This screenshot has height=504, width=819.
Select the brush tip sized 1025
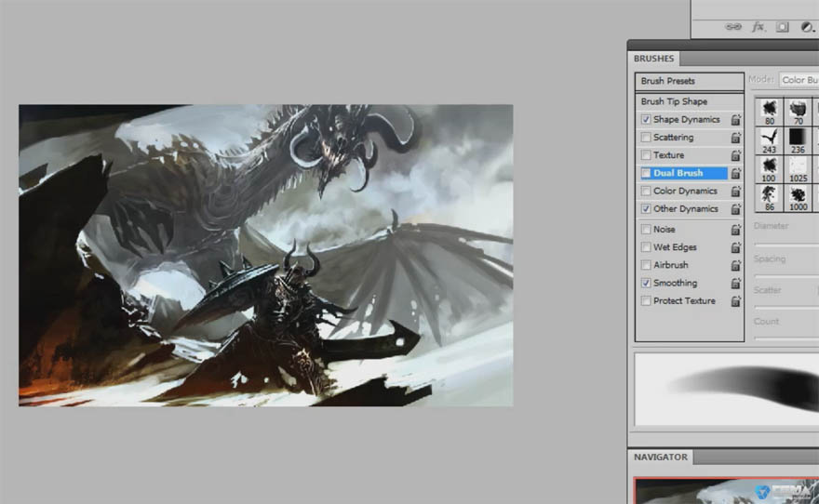click(798, 169)
